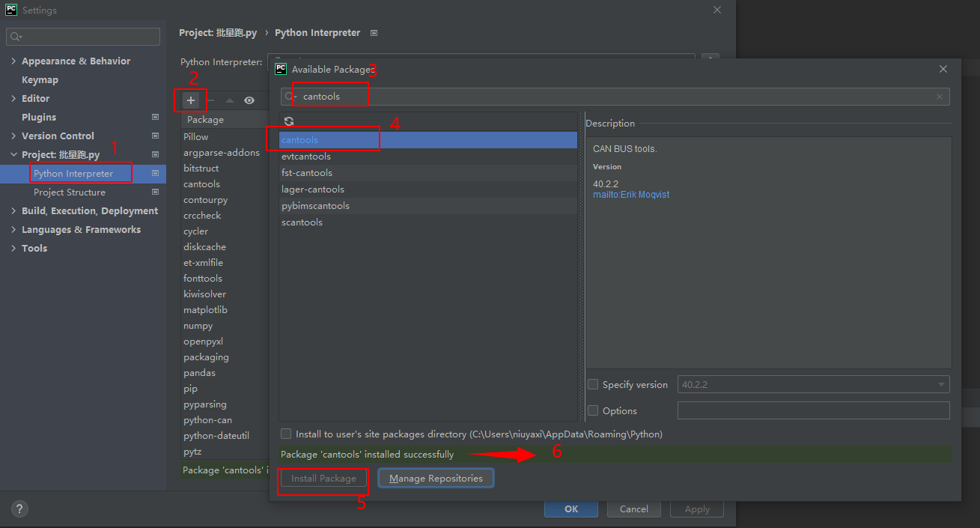Check Install to user's site packages directory
The height and width of the screenshot is (528, 980).
pos(286,434)
